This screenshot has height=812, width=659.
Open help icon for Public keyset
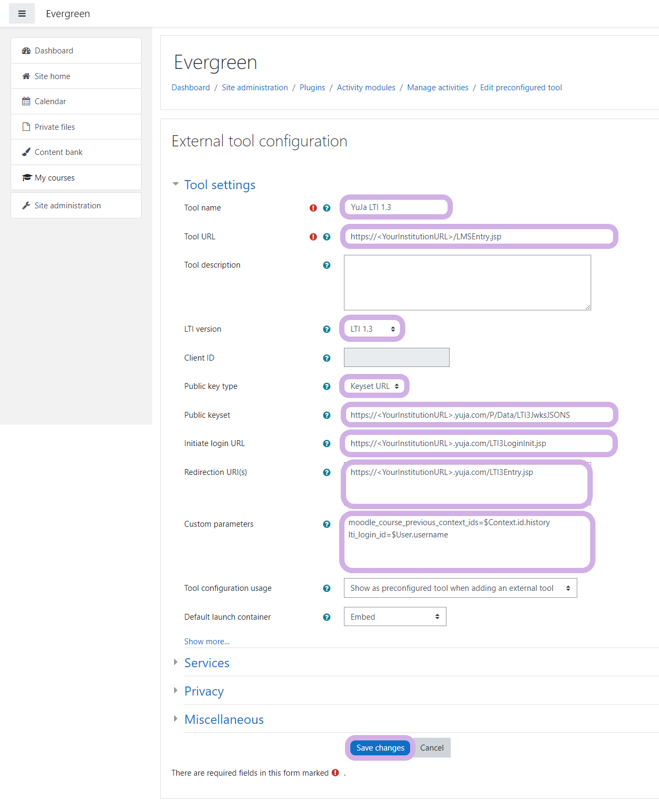(x=327, y=415)
